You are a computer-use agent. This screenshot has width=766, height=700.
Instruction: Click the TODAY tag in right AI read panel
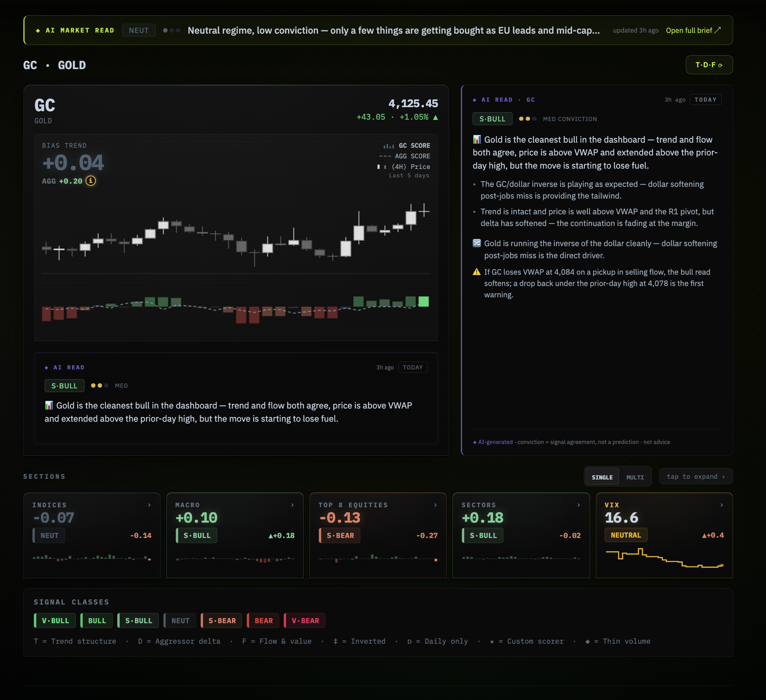coord(705,99)
